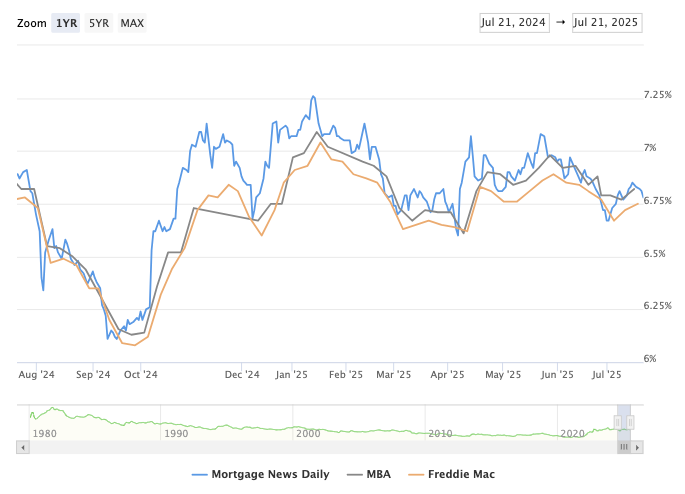Screen dimensions: 685x494
Task: Click the 6.5% y-axis label
Action: tap(654, 253)
